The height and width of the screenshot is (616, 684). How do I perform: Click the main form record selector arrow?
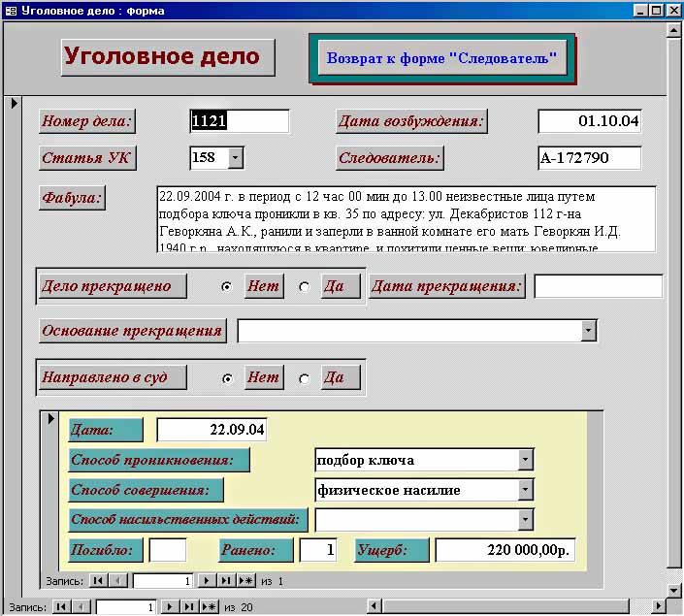14,104
